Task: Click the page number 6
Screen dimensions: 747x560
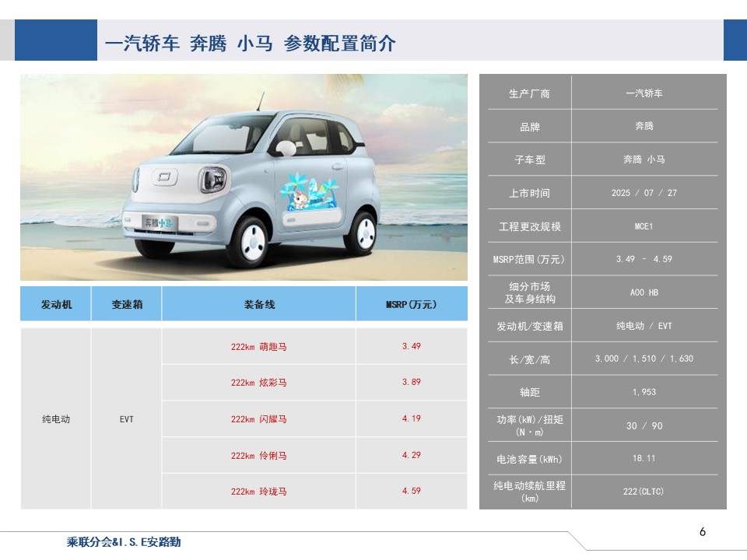Action: 703,532
